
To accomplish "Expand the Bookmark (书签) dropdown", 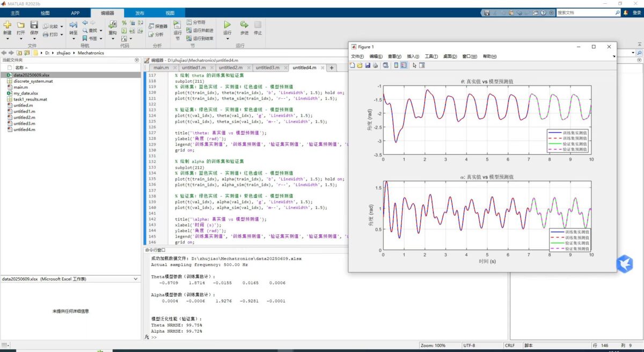I will pos(100,39).
